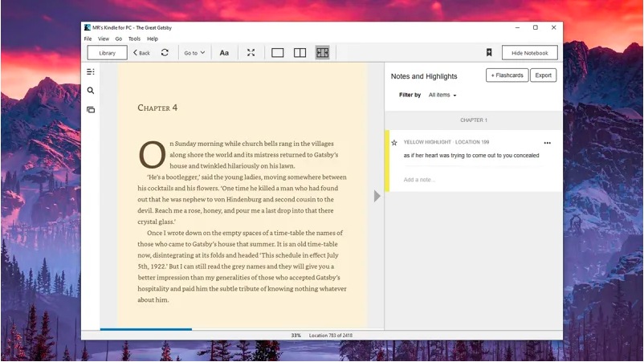Export notes and highlights
The width and height of the screenshot is (644, 362).
544,75
